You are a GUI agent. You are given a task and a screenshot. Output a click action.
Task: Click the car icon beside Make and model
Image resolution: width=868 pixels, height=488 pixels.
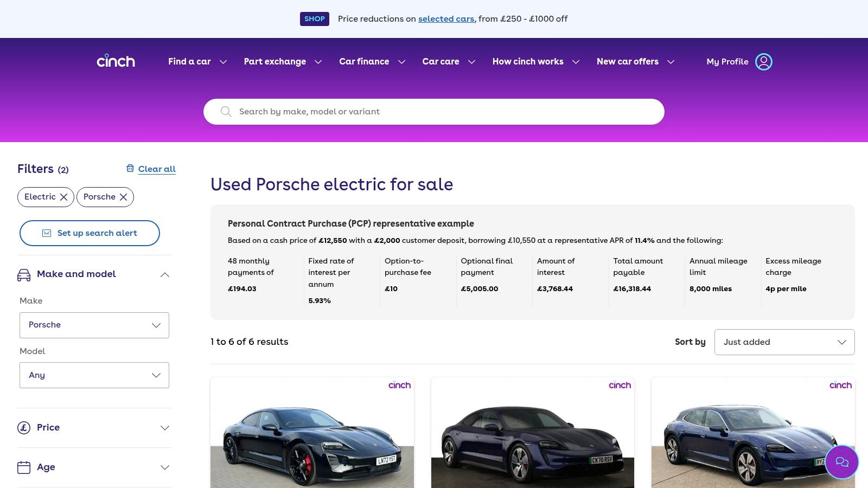click(24, 275)
